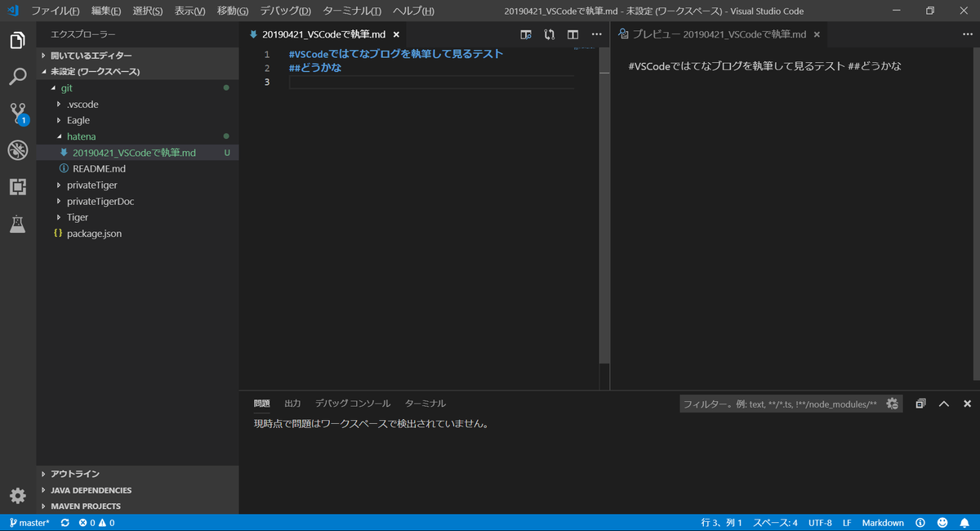Expand the JAVA DEPENDENCIES section
Image resolution: width=980 pixels, height=531 pixels.
point(137,490)
